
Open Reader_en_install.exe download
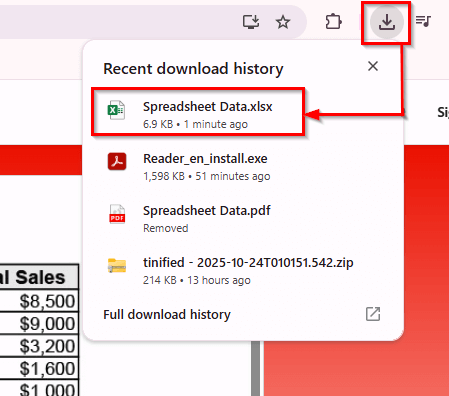pos(243,167)
